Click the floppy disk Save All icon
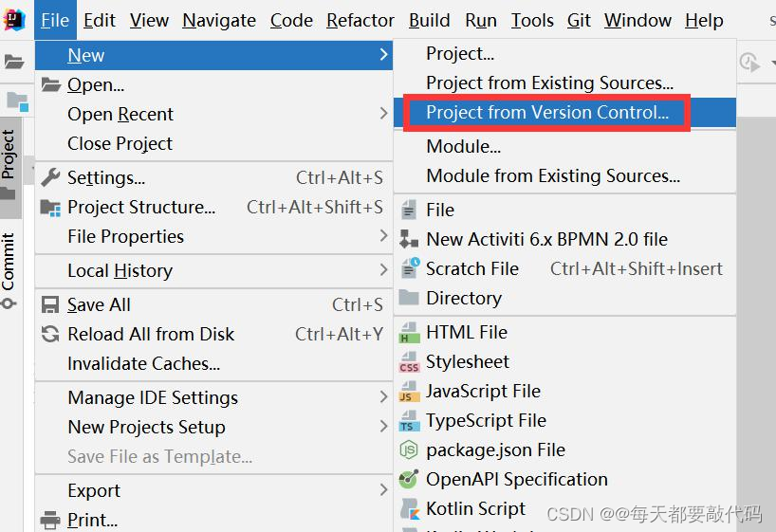Screen dimensions: 776x532 [x=50, y=304]
